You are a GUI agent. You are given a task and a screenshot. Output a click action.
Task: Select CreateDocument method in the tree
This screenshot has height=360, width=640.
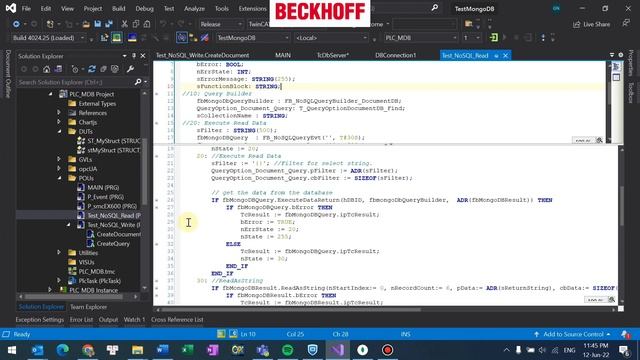[x=119, y=234]
